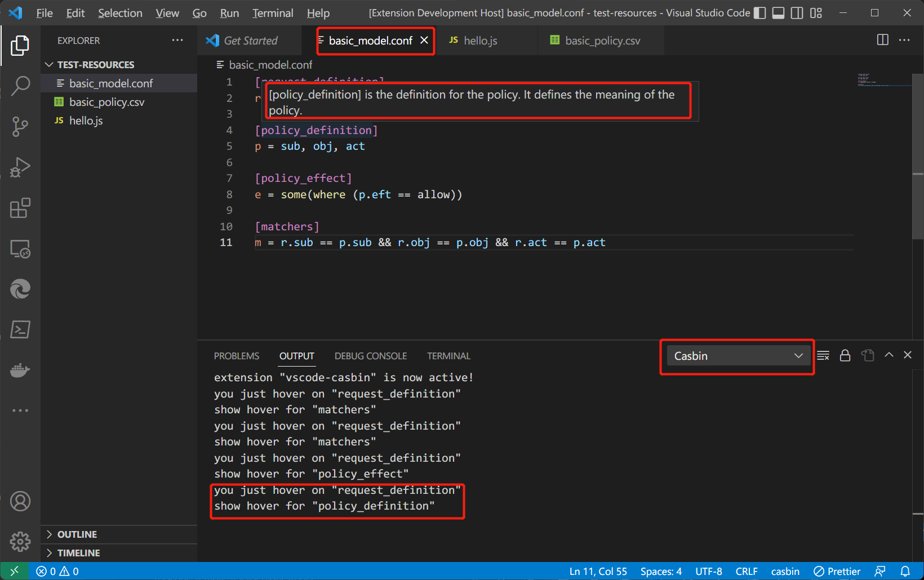The height and width of the screenshot is (580, 924).
Task: Open the Manage gear menu
Action: pyautogui.click(x=20, y=542)
